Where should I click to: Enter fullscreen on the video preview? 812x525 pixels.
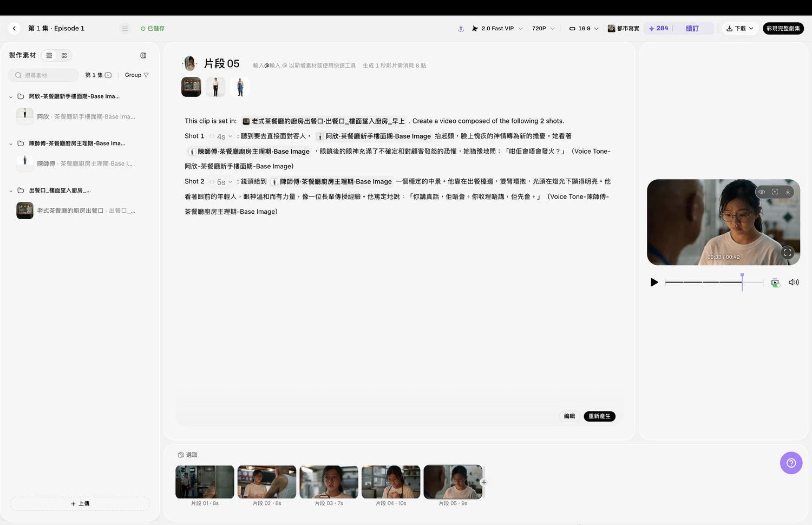point(788,252)
